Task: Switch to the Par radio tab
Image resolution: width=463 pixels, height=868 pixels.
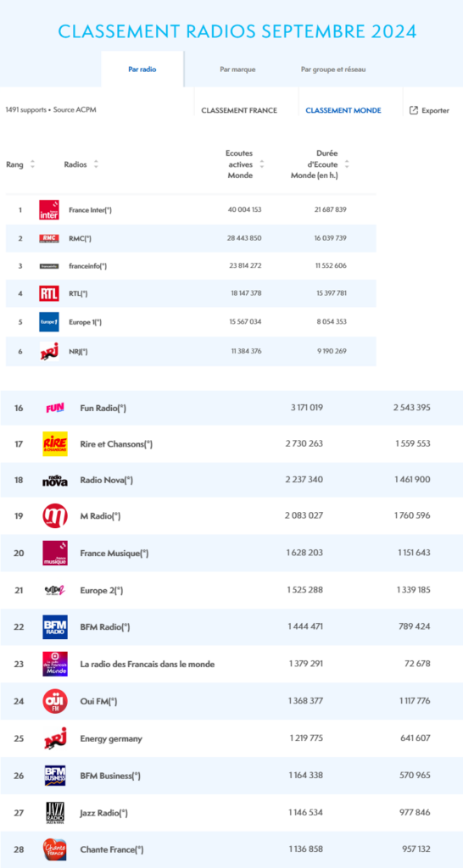Action: 142,70
